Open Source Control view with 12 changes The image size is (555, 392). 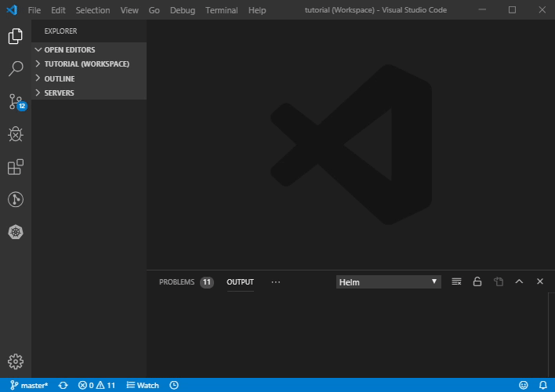pyautogui.click(x=17, y=102)
